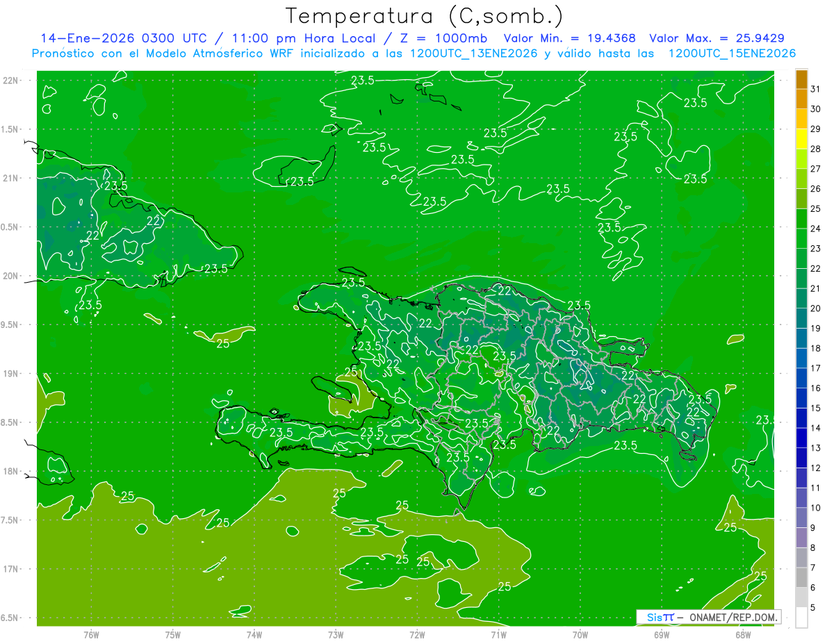Click the '18N' latitude axis label
The image size is (834, 644).
pyautogui.click(x=12, y=471)
